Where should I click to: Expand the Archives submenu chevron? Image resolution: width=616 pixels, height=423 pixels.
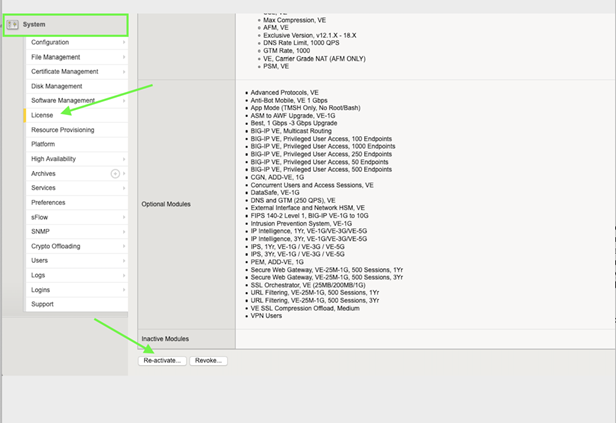point(124,173)
